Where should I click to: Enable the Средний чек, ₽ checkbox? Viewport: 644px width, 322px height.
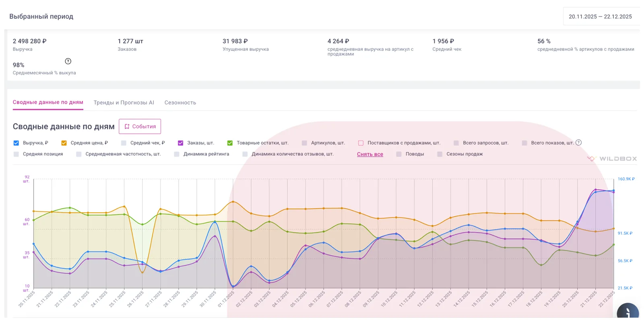[124, 143]
